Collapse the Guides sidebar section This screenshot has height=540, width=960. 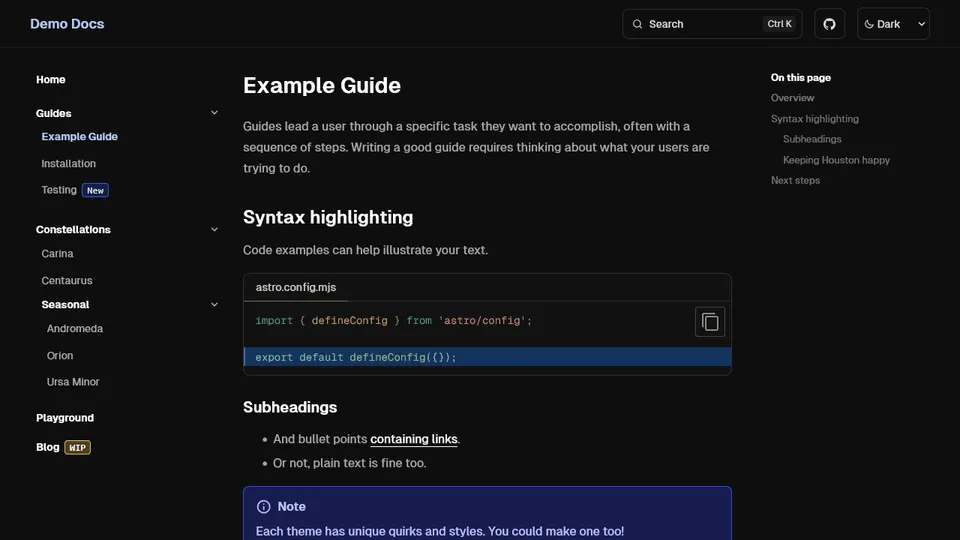tap(214, 113)
